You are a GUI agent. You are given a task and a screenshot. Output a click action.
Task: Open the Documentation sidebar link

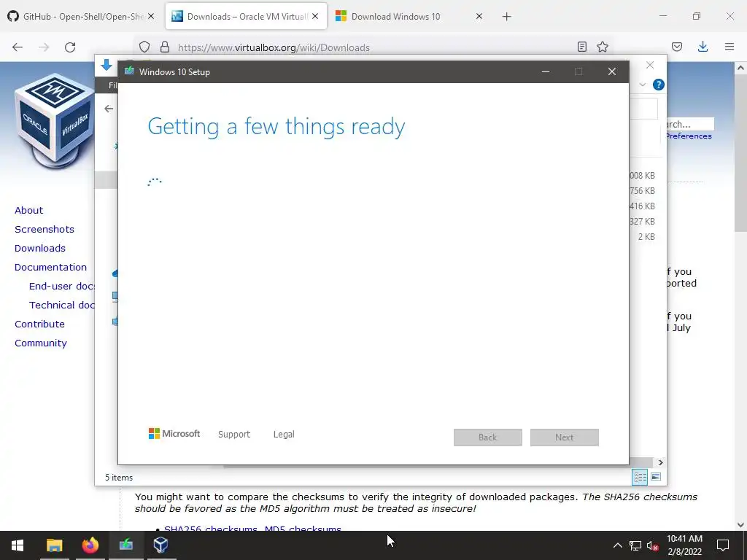point(50,267)
